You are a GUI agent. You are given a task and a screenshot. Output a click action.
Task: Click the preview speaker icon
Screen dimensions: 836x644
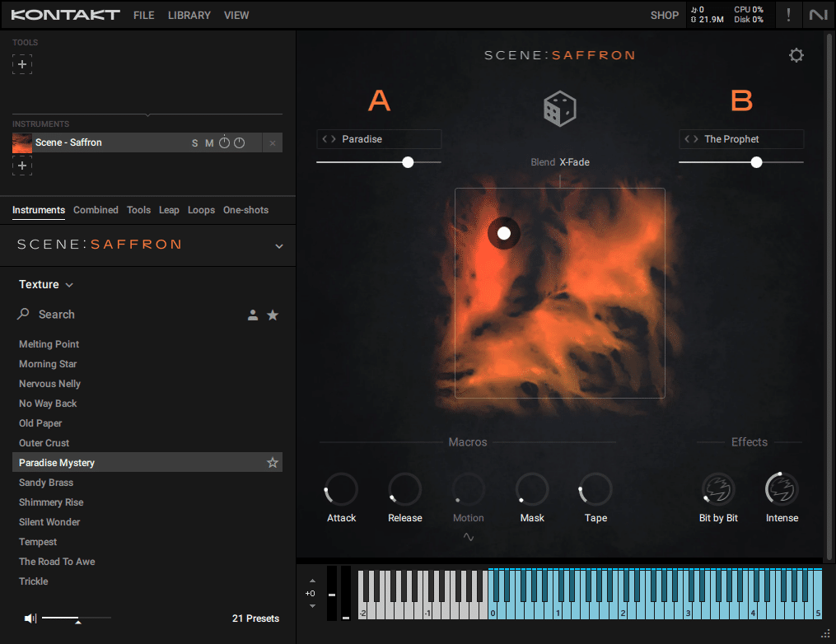pos(30,618)
